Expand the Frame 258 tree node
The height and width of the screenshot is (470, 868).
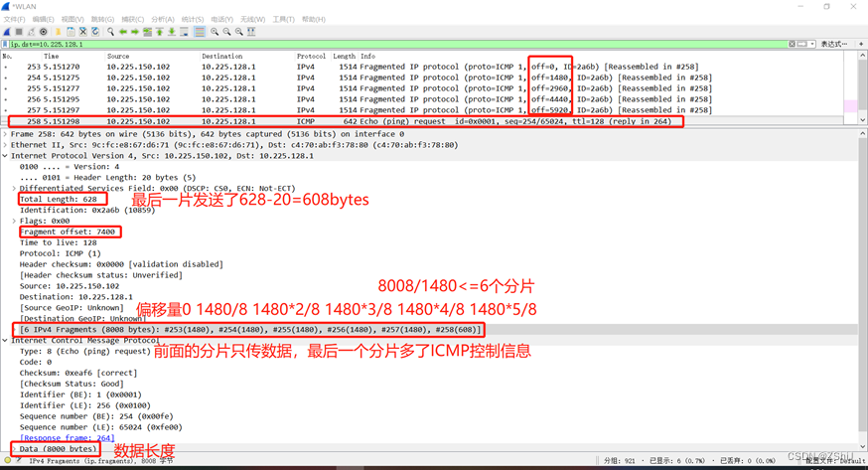(5, 134)
